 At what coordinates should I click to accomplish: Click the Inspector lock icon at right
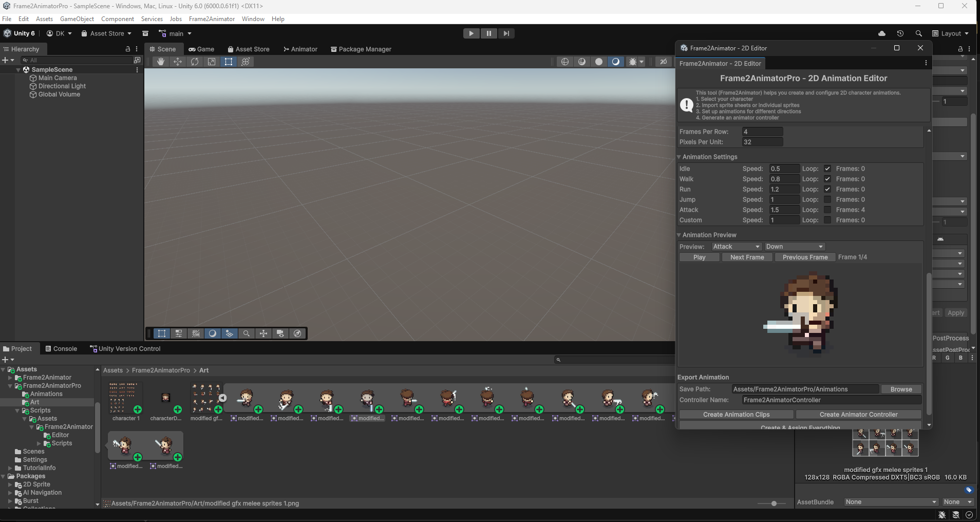[x=960, y=49]
